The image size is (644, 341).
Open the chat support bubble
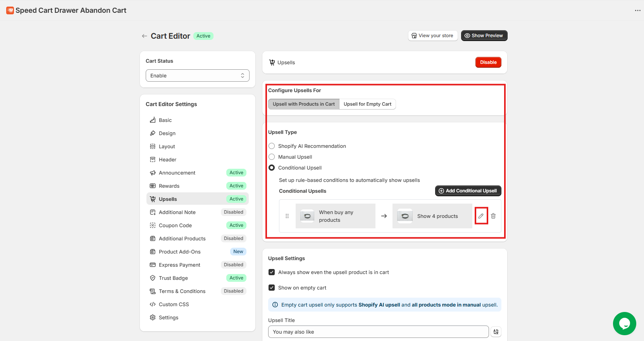pos(624,323)
